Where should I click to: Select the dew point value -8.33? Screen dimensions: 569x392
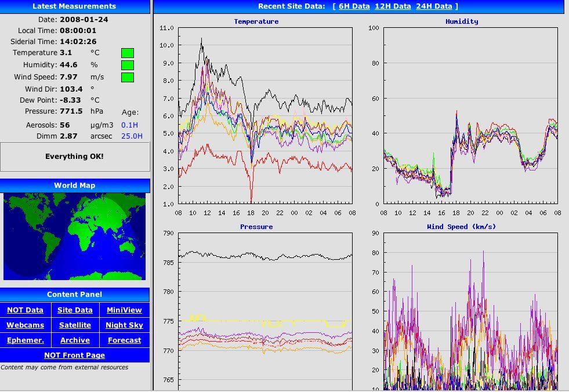(x=70, y=100)
